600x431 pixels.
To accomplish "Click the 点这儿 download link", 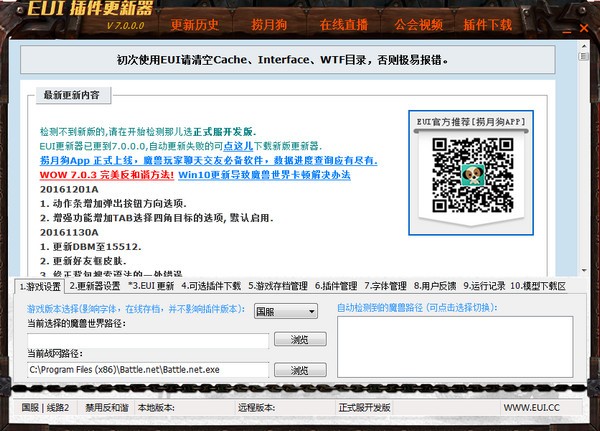I will [238, 146].
